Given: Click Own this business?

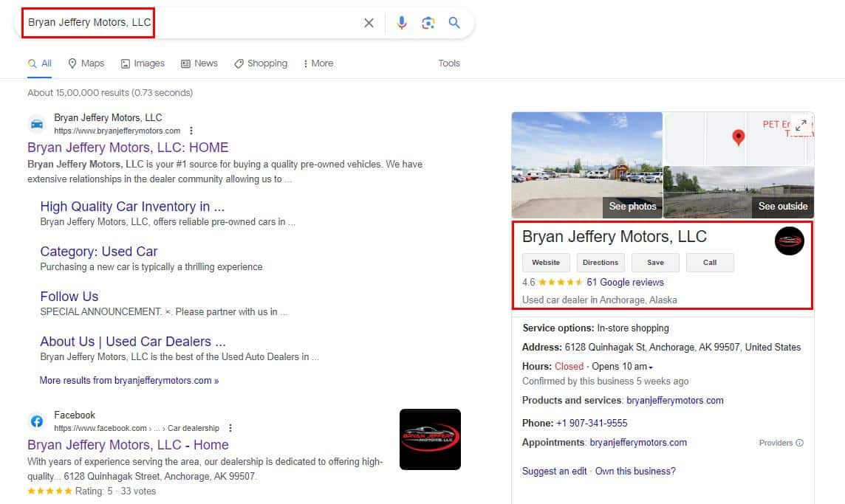Looking at the screenshot, I should click(x=635, y=471).
